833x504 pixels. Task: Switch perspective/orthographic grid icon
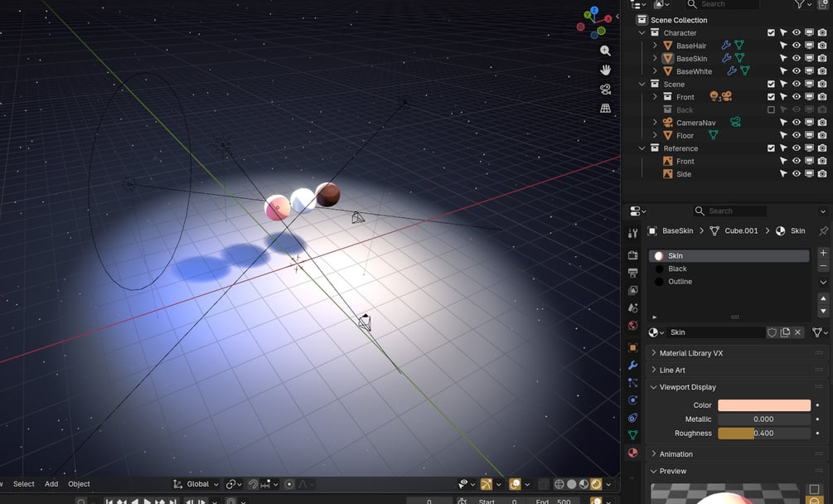point(605,109)
